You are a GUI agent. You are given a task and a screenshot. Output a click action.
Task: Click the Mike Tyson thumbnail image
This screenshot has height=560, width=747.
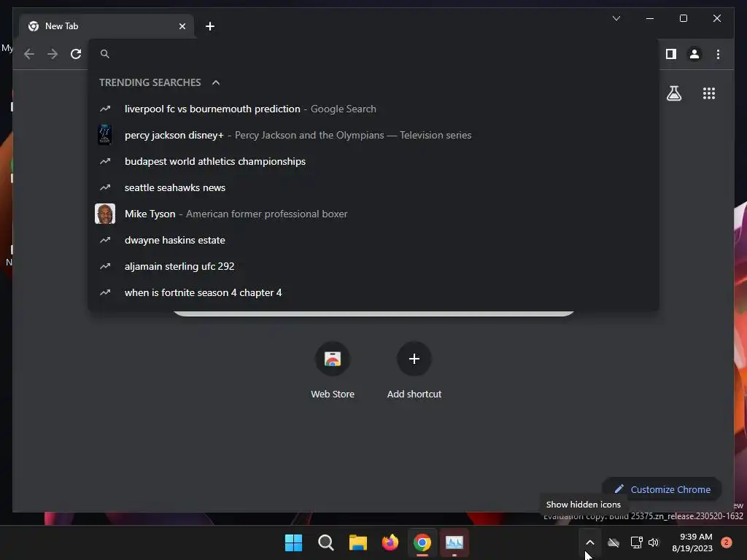click(105, 214)
